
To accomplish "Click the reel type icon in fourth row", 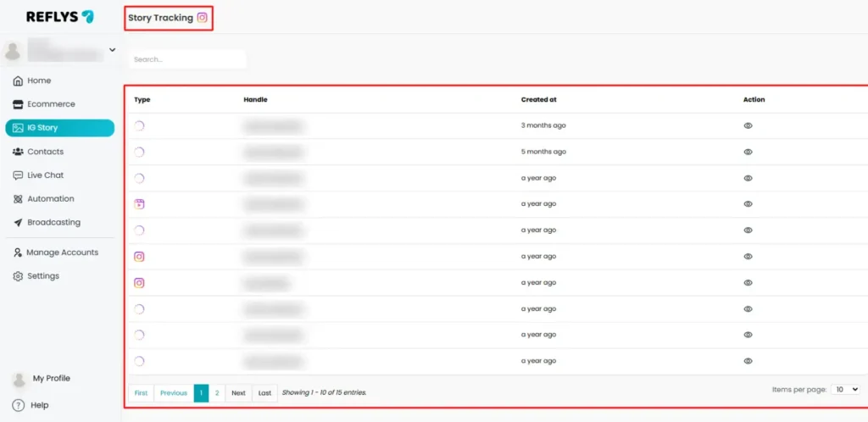I will [139, 204].
